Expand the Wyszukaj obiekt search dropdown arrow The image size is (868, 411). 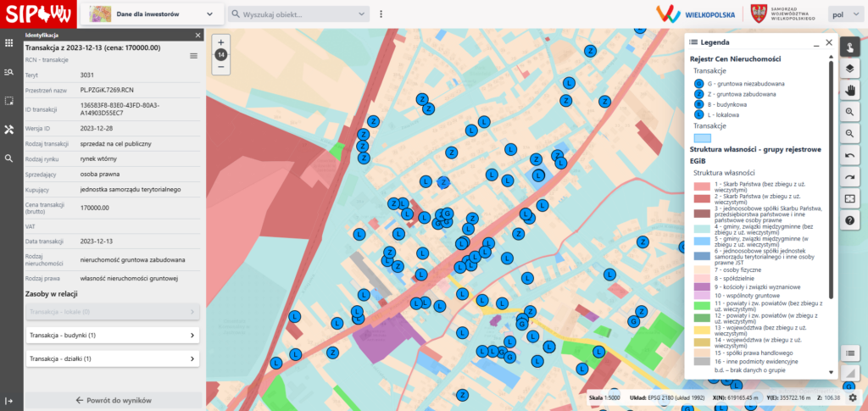point(362,14)
